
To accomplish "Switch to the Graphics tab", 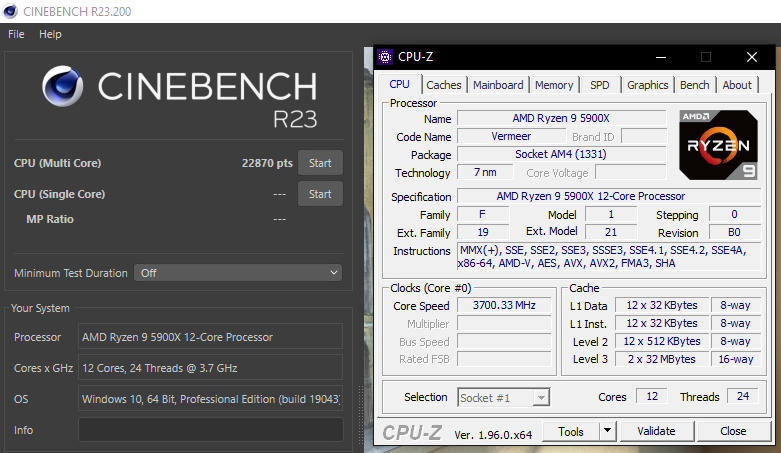I will tap(648, 85).
